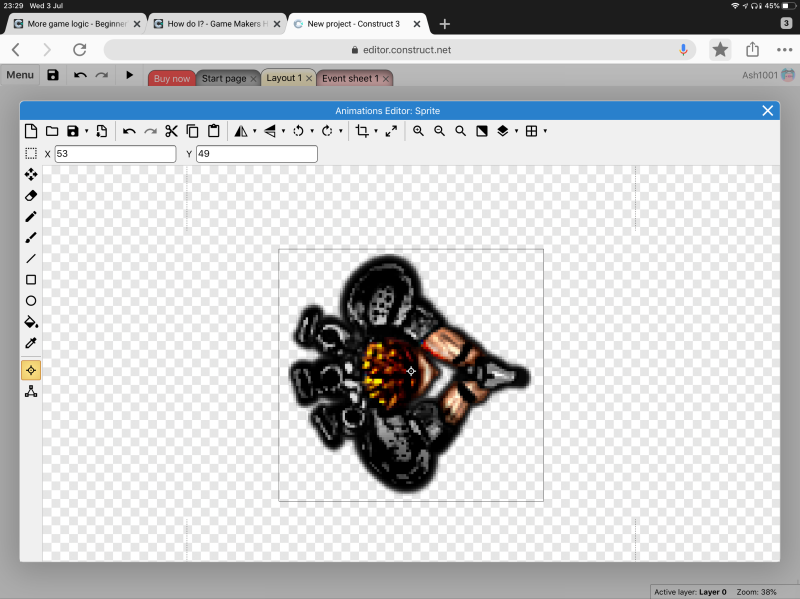Select the Rectangle shape tool

(x=31, y=280)
